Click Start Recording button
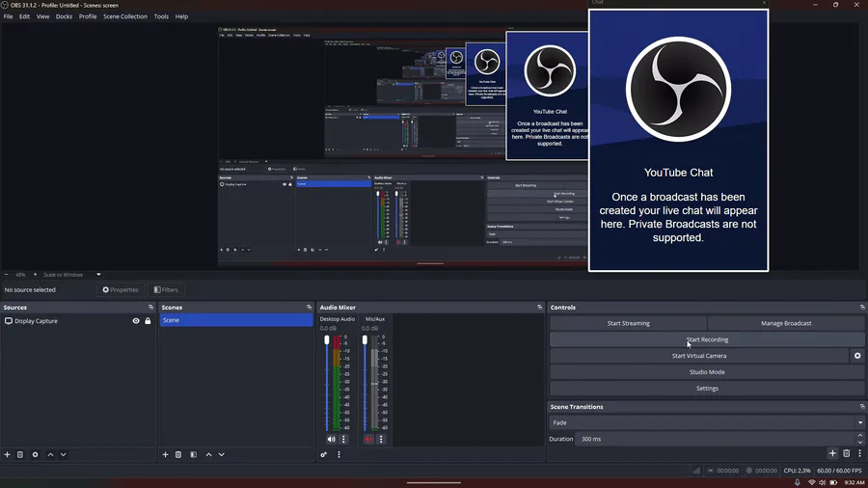The image size is (868, 488). point(707,339)
